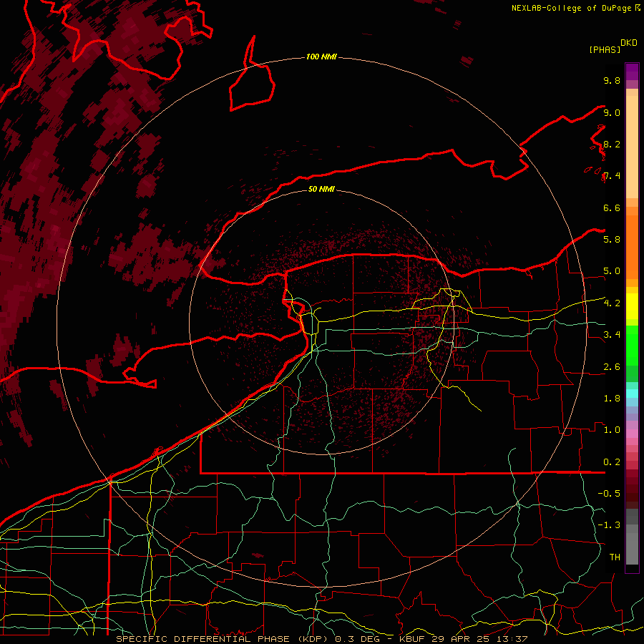Select the 1.8 scale value
Image resolution: width=644 pixels, height=644 pixels.
click(612, 399)
